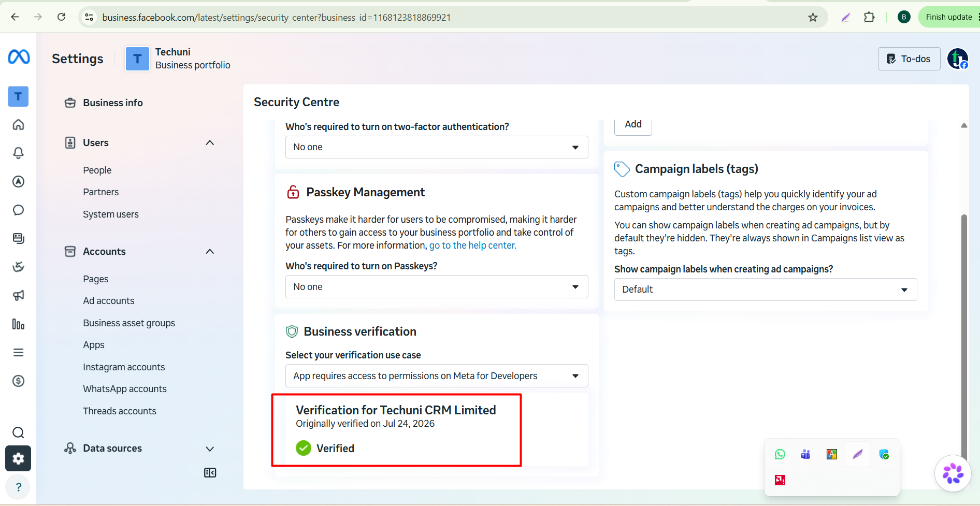Image resolution: width=980 pixels, height=506 pixels.
Task: Open Billing dollar icon in rail
Action: pos(18,381)
